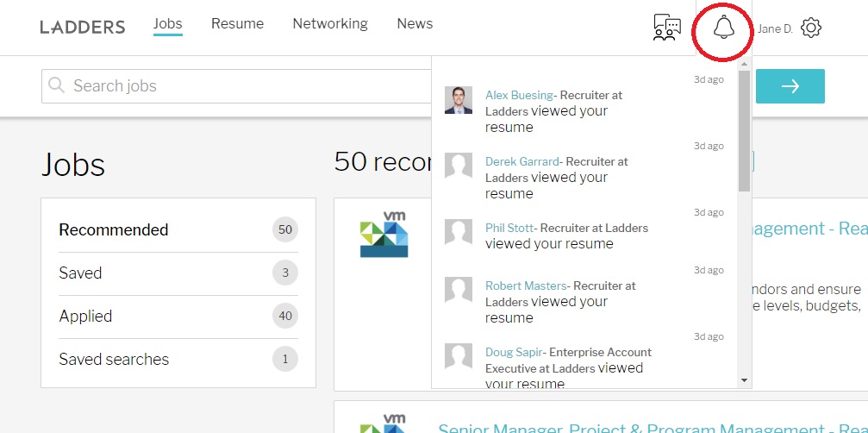Go to the Resume tab
868x433 pixels.
238,24
